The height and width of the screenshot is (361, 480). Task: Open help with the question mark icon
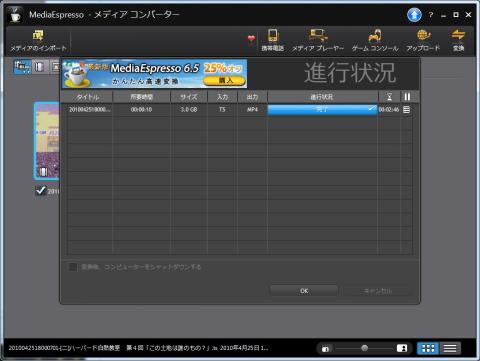(x=431, y=15)
